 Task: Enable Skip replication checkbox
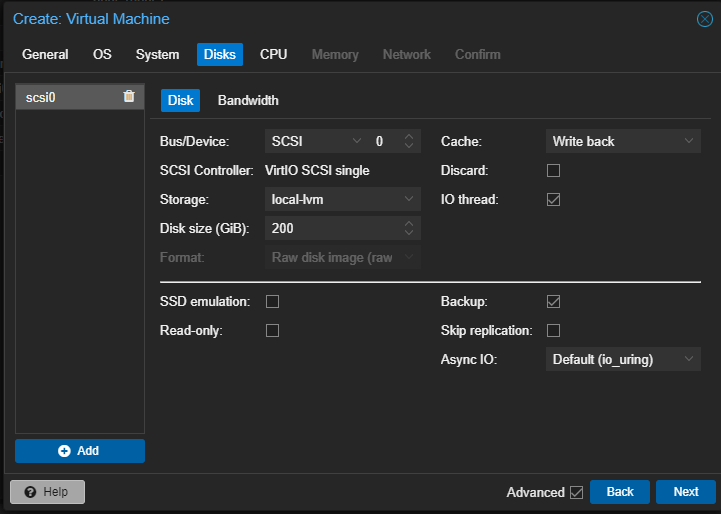coord(553,331)
